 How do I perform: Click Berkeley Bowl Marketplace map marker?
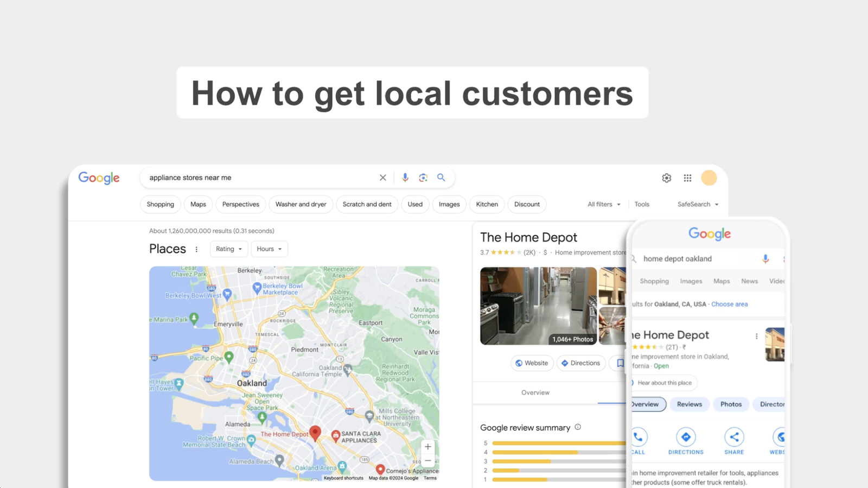pyautogui.click(x=257, y=288)
